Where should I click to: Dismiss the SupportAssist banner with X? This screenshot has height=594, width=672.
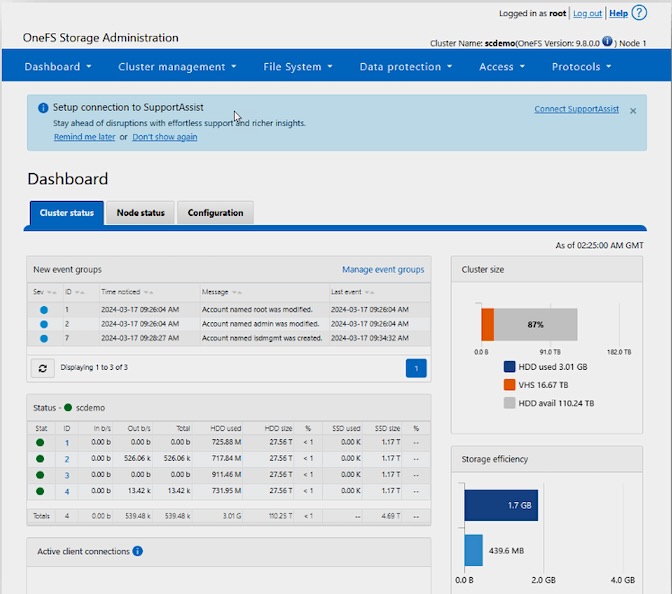(x=633, y=111)
